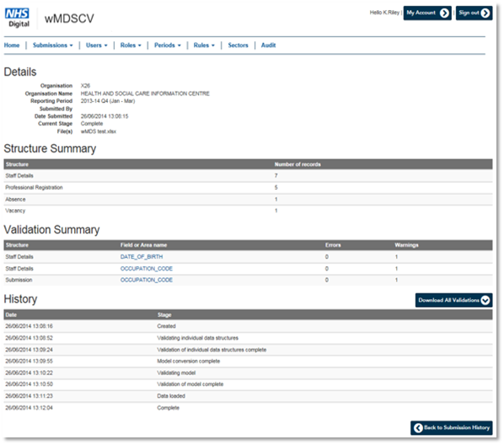
Task: Click the arrow icon on My Account
Action: point(444,13)
